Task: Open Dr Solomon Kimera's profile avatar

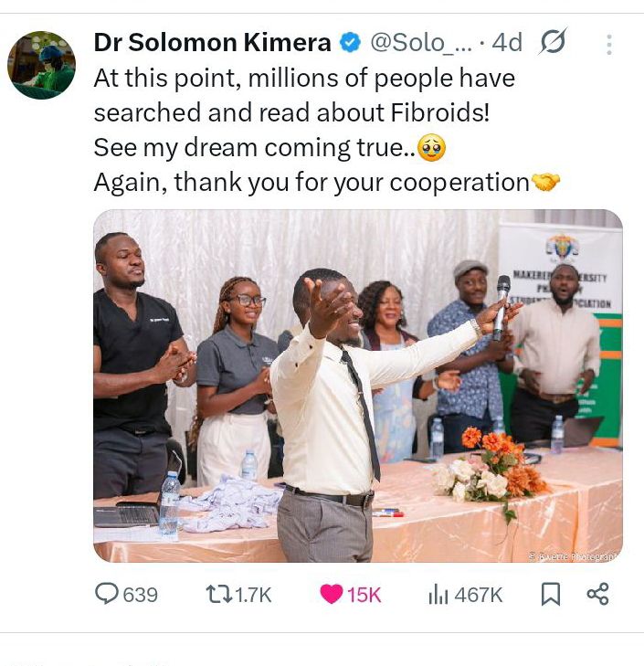Action: [41, 65]
